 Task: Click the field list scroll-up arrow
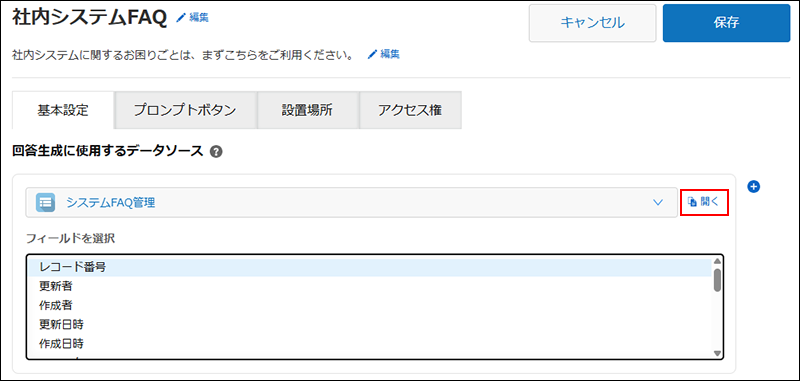click(x=717, y=261)
